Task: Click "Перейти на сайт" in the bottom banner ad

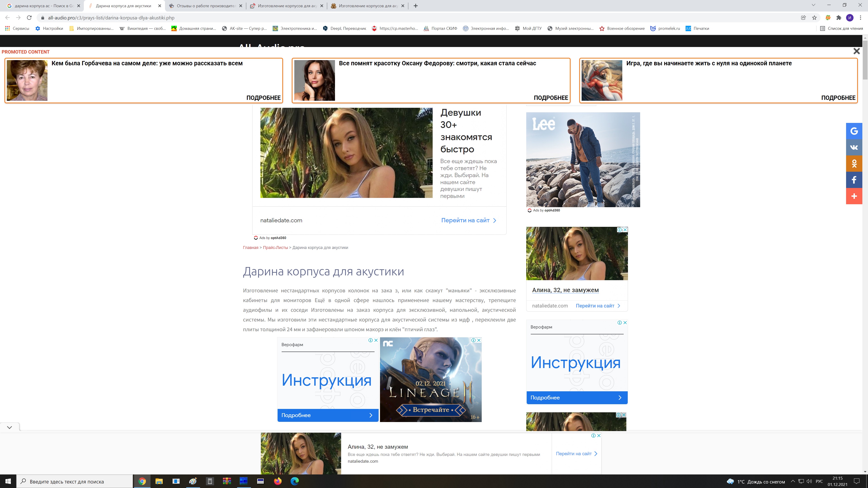Action: tap(576, 454)
